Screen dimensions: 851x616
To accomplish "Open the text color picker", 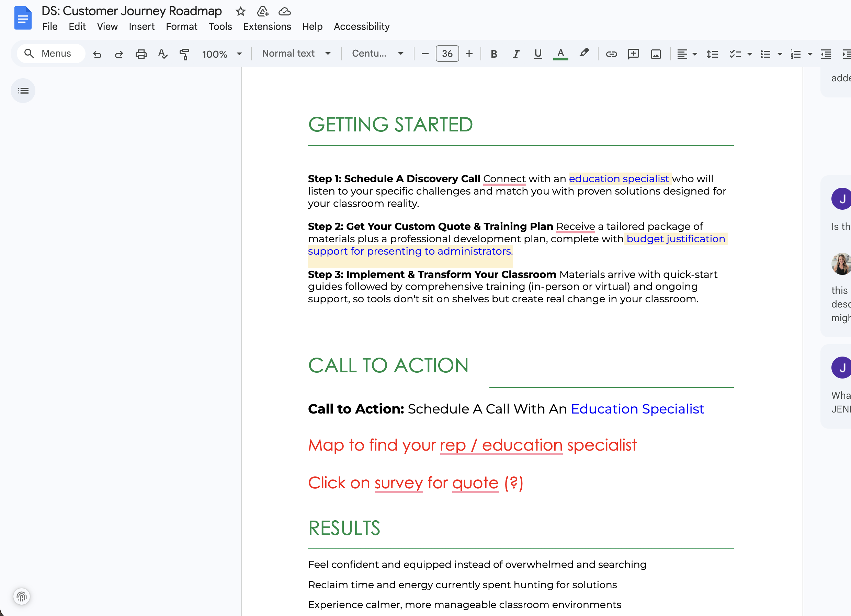I will [560, 54].
